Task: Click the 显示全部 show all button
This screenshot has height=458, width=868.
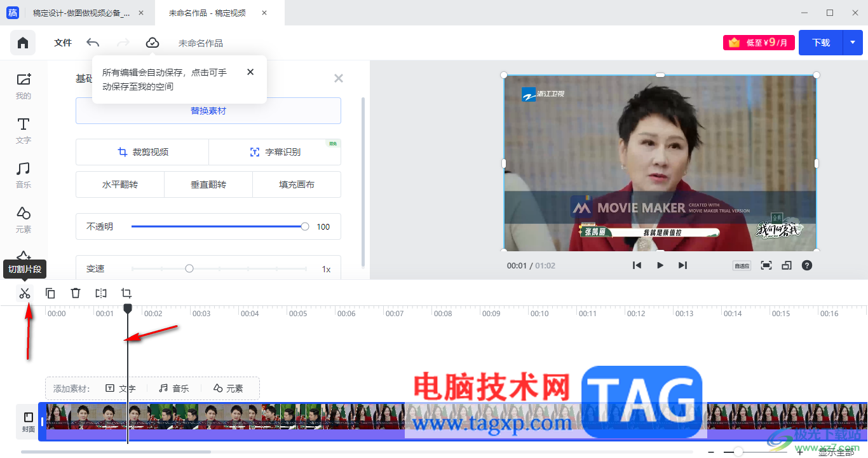Action: pyautogui.click(x=836, y=452)
